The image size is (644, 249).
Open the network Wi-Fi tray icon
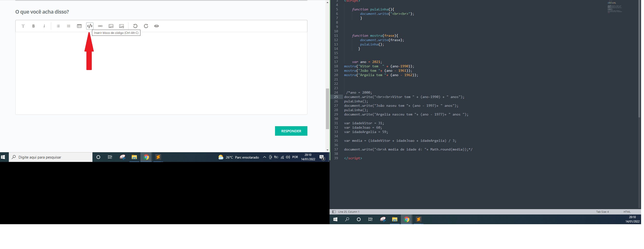tap(282, 157)
